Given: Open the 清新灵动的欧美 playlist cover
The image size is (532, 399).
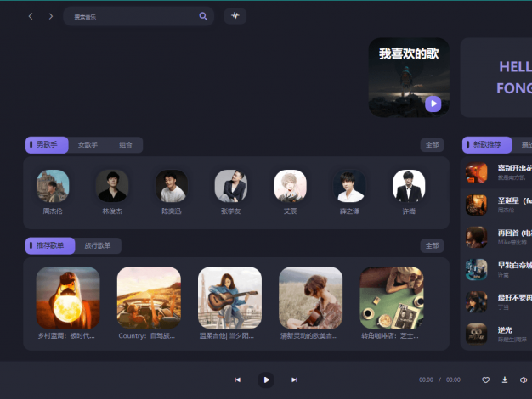Looking at the screenshot, I should [x=310, y=298].
